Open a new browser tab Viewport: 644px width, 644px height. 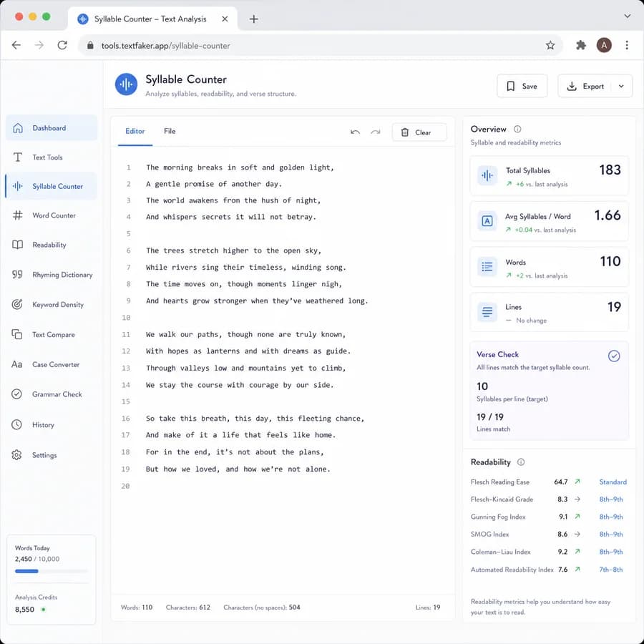point(254,19)
